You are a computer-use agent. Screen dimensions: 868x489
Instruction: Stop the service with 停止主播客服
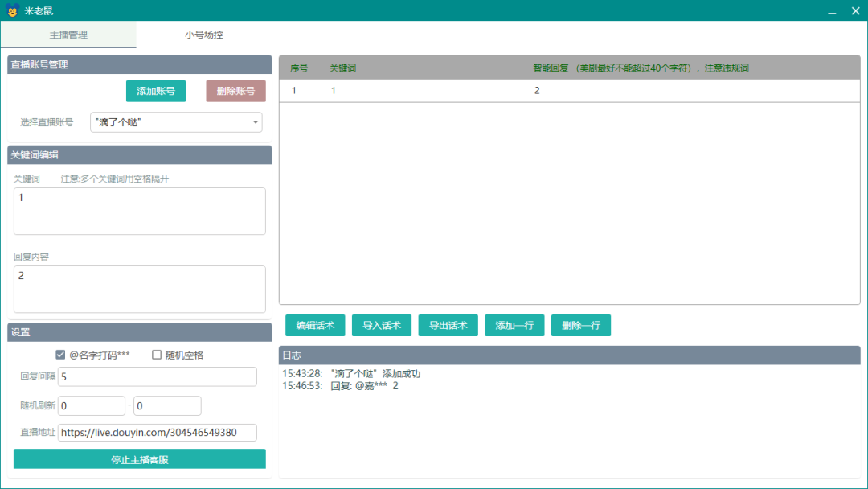[x=140, y=460]
